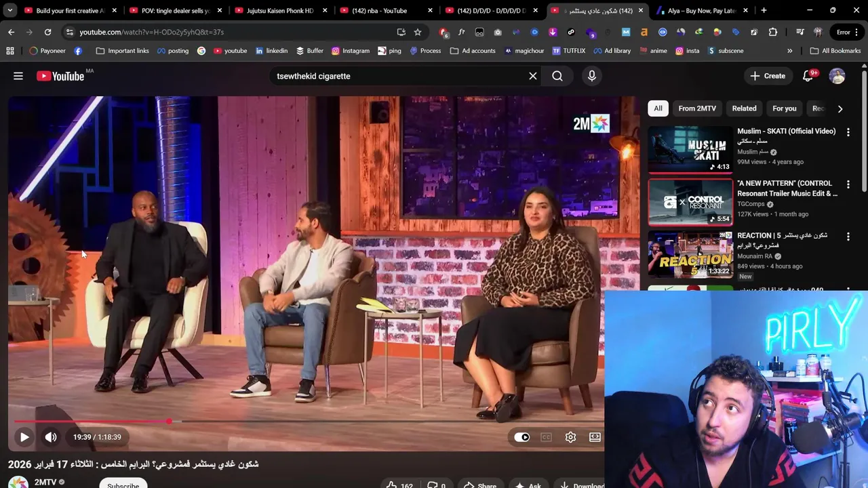This screenshot has height=488, width=868.
Task: Show more filter chips with the right arrow
Action: pyautogui.click(x=840, y=108)
